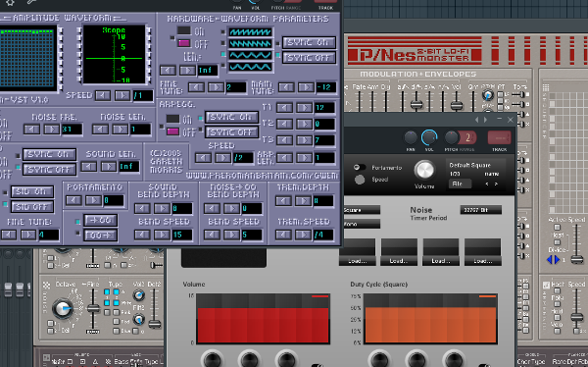Screen dimensions: 588x367
Task: Click the pitch RANGE value 2
Action: click(x=468, y=137)
